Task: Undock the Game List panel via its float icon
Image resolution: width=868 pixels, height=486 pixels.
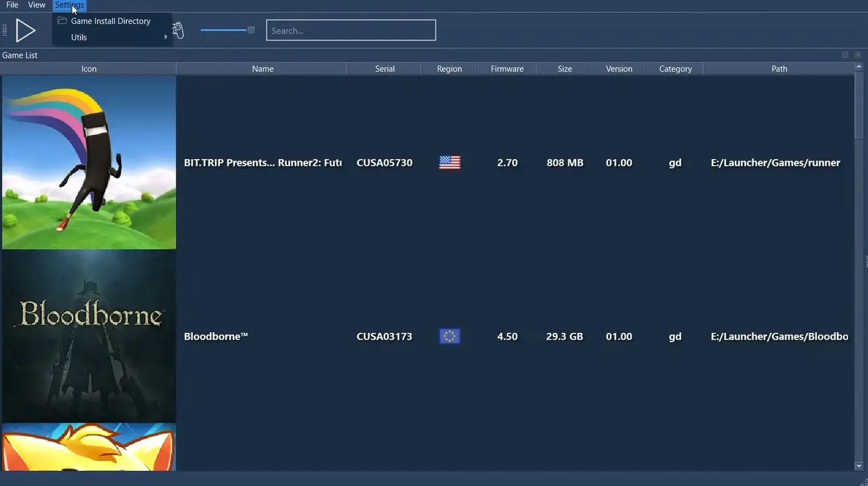Action: 845,55
